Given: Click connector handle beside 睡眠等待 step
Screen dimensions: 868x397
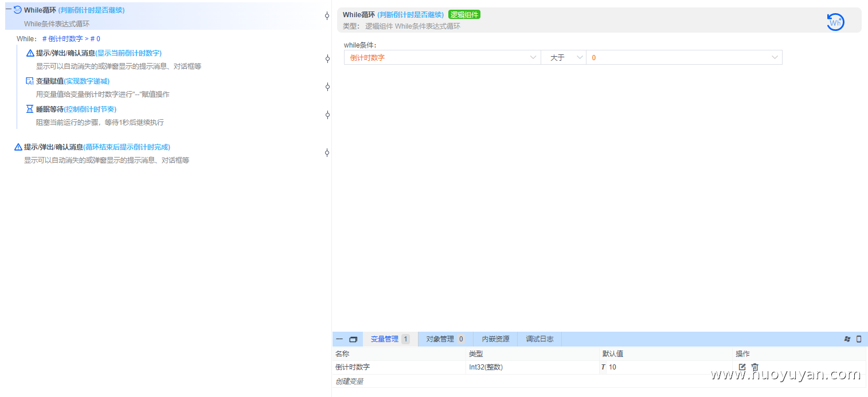Looking at the screenshot, I should (327, 115).
